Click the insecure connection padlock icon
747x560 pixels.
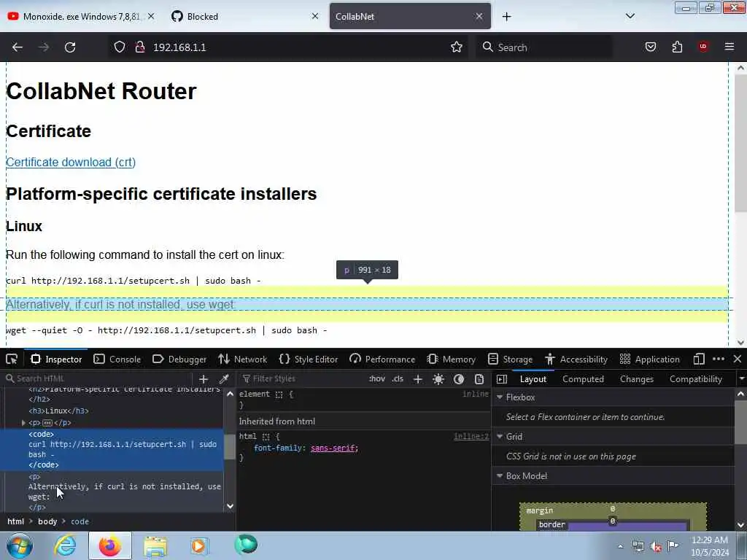point(140,47)
